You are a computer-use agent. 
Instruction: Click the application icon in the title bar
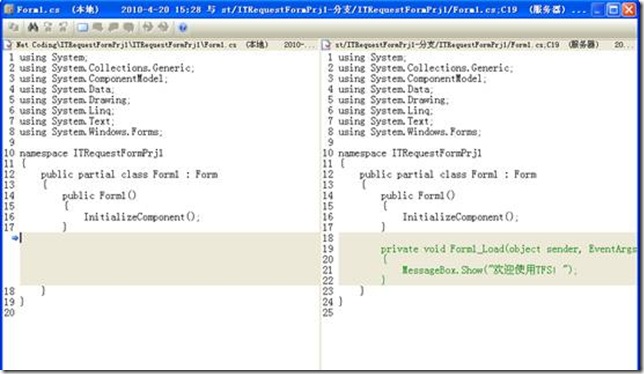pyautogui.click(x=8, y=9)
